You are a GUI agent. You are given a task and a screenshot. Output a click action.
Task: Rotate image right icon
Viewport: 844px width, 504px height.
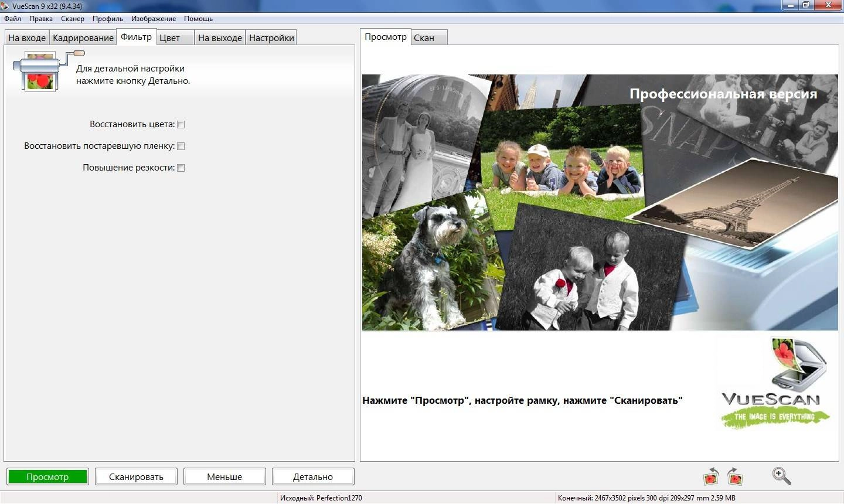pyautogui.click(x=735, y=476)
